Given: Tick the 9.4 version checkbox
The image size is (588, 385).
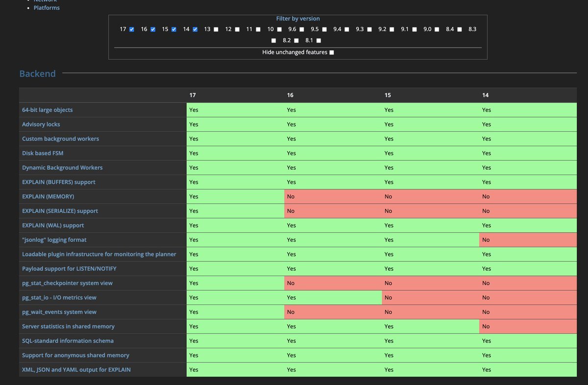Looking at the screenshot, I should [347, 29].
